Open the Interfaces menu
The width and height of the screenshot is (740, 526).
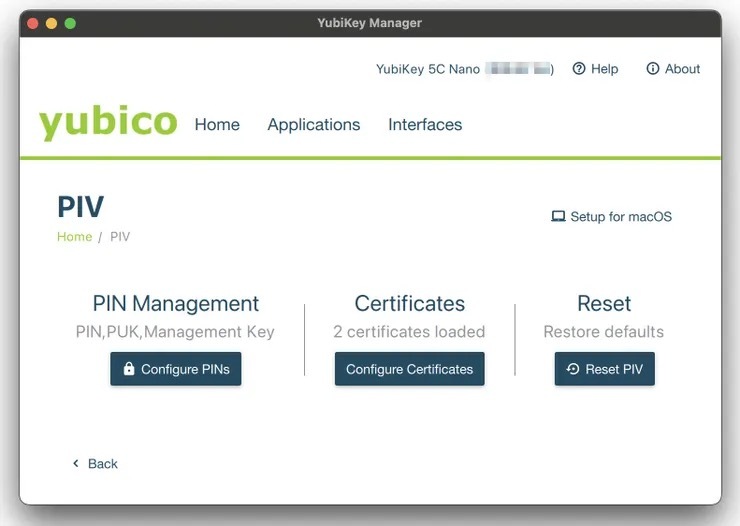[425, 125]
